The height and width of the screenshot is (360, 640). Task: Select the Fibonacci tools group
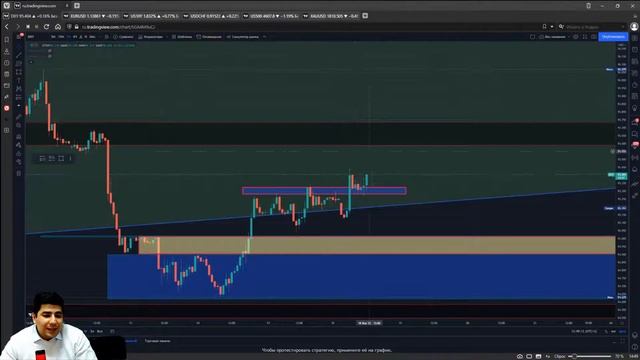tap(19, 64)
